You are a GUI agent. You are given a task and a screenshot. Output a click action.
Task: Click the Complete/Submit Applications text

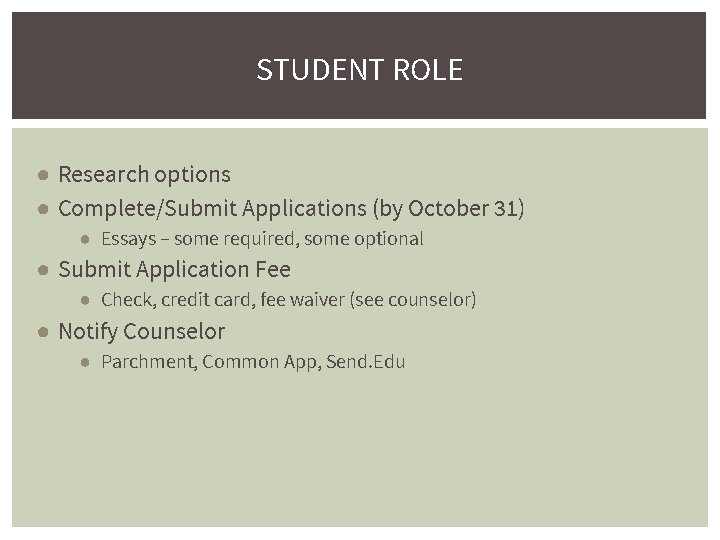click(x=212, y=209)
